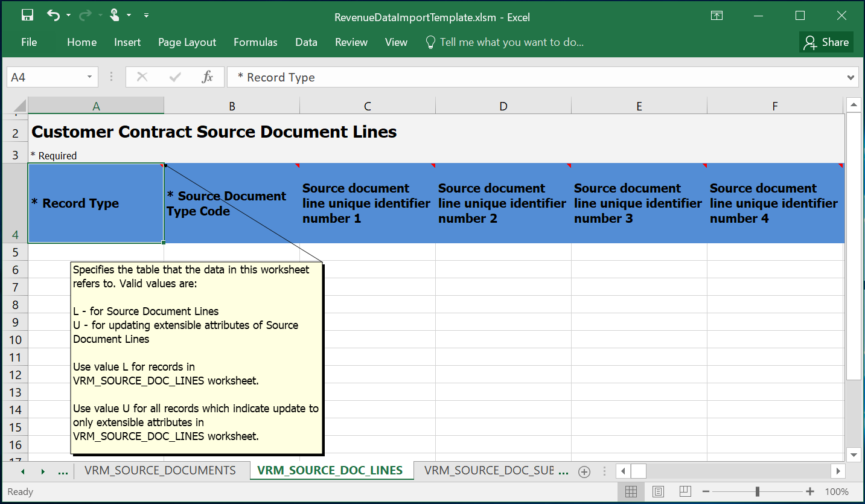Select Normal view icon in status bar
Viewport: 865px width, 504px height.
coord(631,491)
